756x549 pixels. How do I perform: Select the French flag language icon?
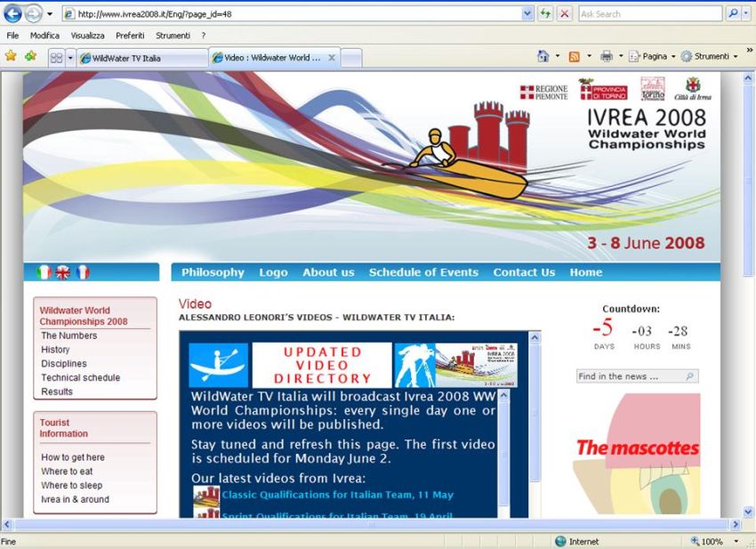pyautogui.click(x=83, y=272)
